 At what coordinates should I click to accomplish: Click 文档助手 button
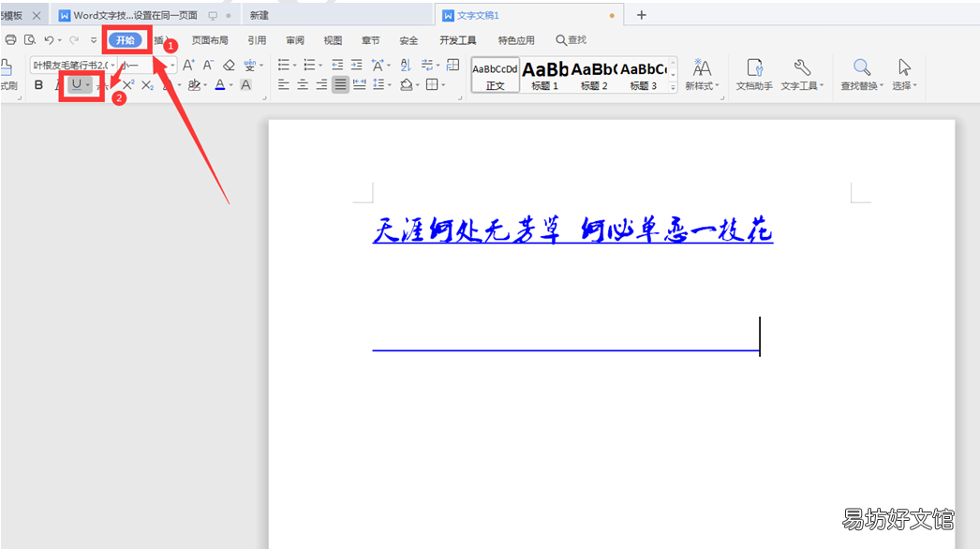pos(754,75)
